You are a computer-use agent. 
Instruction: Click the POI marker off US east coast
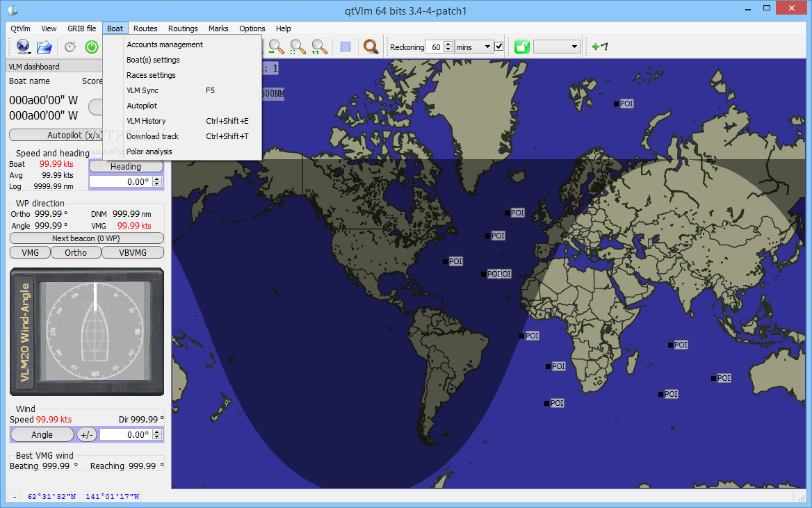453,261
